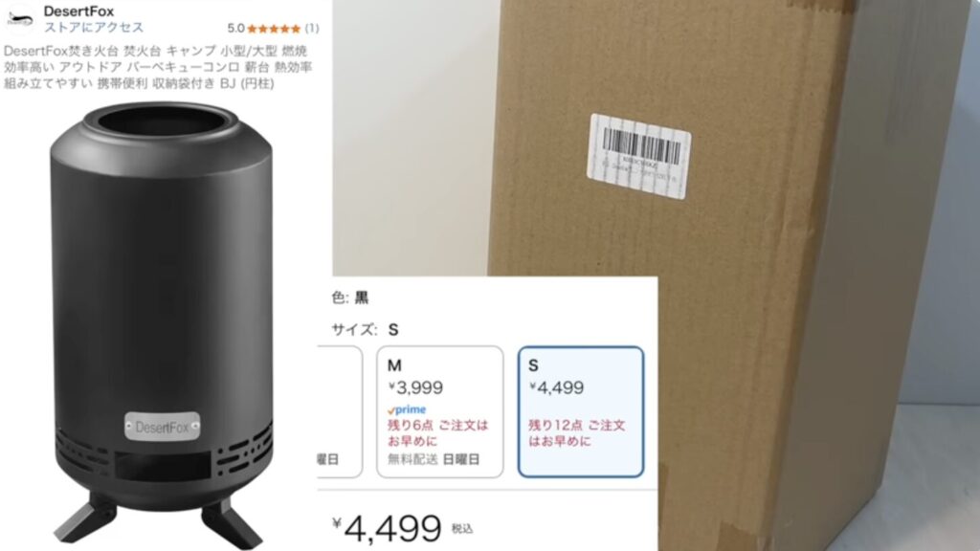Screen dimensions: 980x551
Task: Click the サイズ: S size label
Action: (x=365, y=329)
